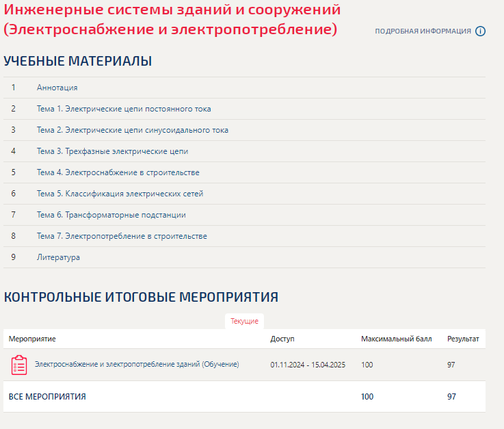Click the course title Инженерные системы зданий
Image resolution: width=504 pixels, height=429 pixels.
(x=172, y=20)
